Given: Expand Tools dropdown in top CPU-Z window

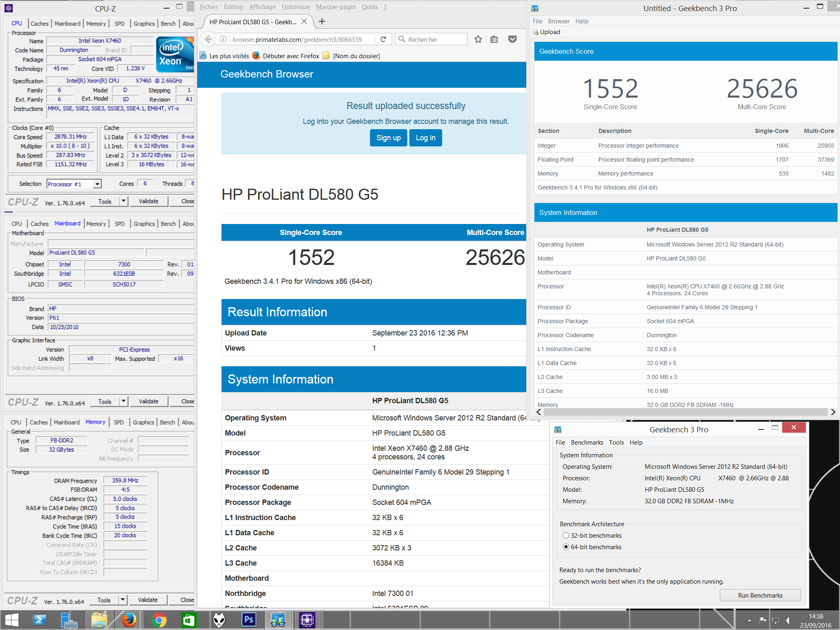Looking at the screenshot, I should 124,201.
